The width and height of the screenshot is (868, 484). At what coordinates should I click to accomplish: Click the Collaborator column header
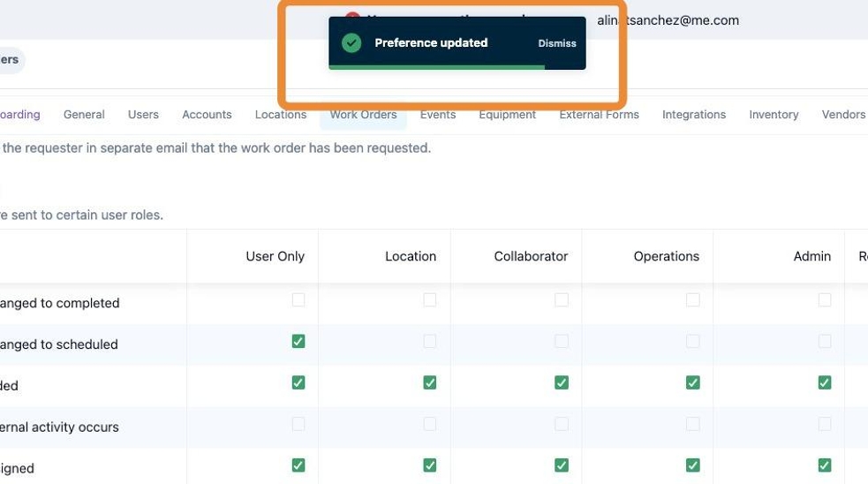coord(531,256)
